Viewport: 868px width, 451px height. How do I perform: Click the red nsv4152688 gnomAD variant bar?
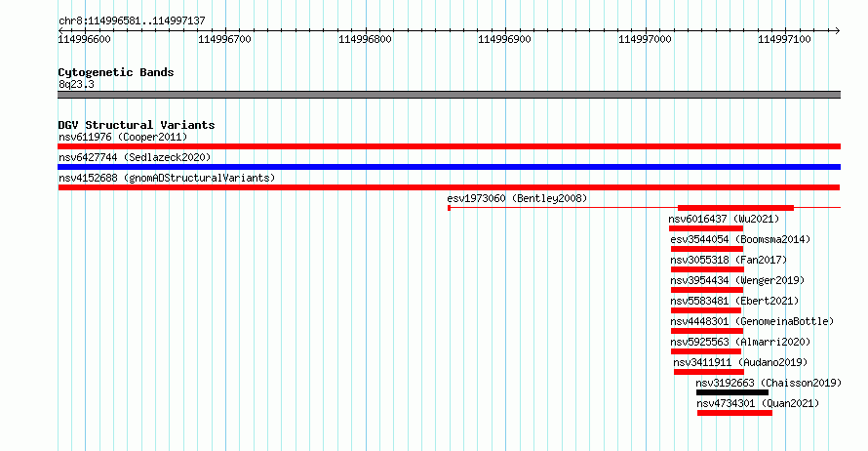point(449,187)
